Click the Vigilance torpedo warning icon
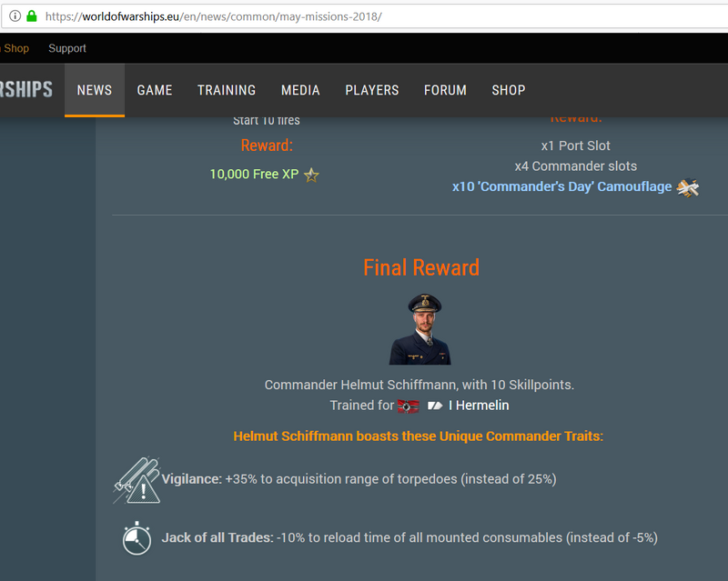This screenshot has width=728, height=581. (x=136, y=480)
